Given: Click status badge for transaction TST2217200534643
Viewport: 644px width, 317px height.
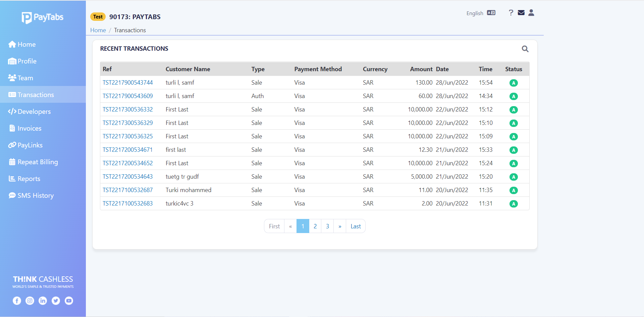Looking at the screenshot, I should tap(514, 177).
